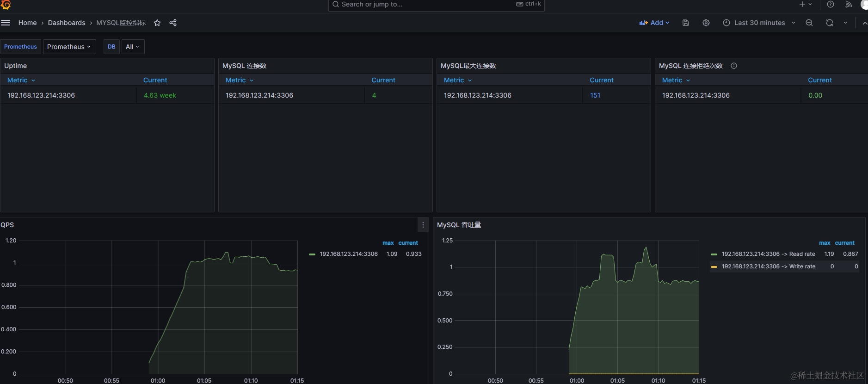Sort MySQL 连接拒绝次数 table by Metric column
The height and width of the screenshot is (384, 868).
coord(676,80)
